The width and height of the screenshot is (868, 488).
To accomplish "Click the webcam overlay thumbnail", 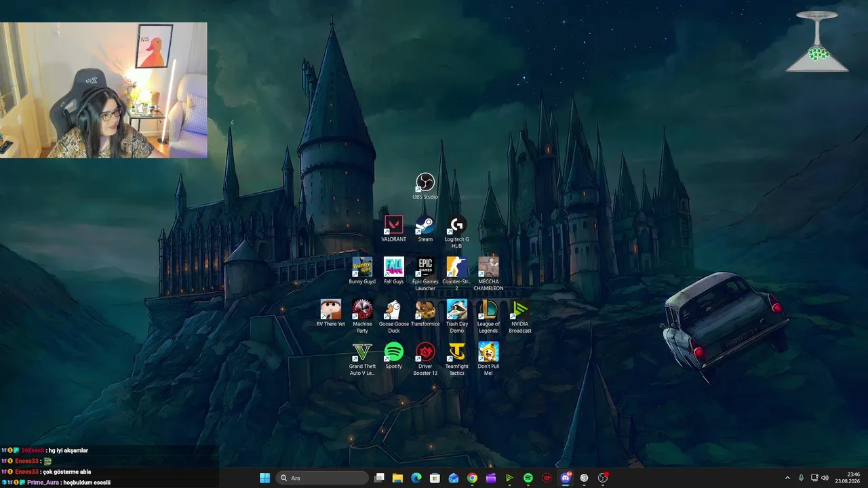I will 104,90.
